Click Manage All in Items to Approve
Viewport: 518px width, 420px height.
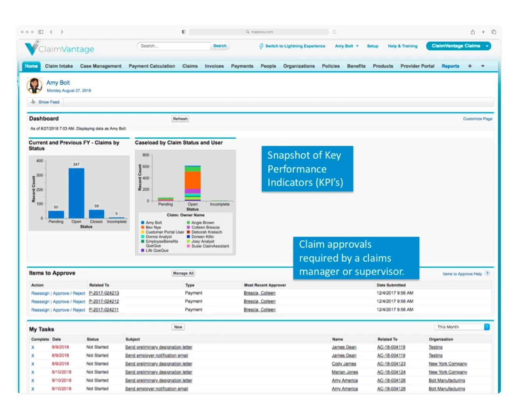click(183, 274)
